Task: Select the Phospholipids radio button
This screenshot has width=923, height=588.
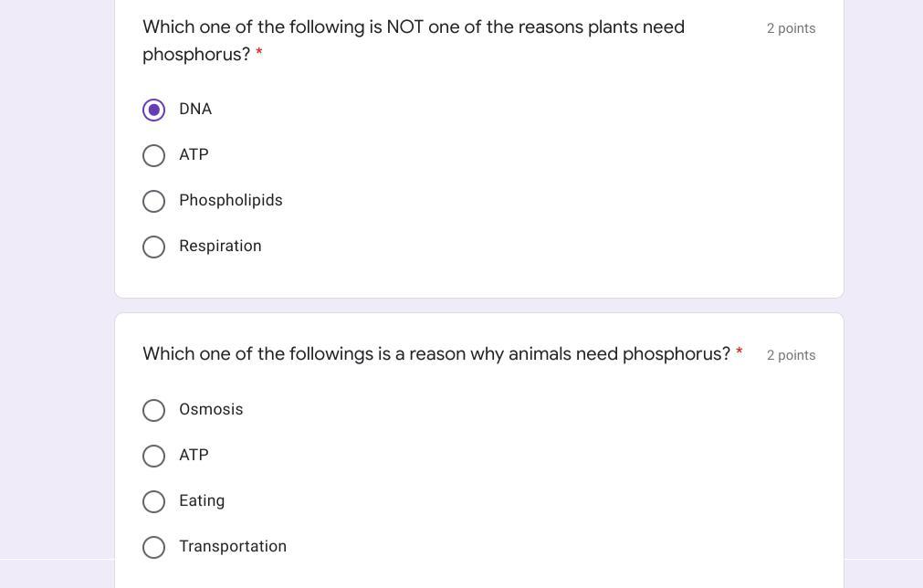Action: point(153,201)
